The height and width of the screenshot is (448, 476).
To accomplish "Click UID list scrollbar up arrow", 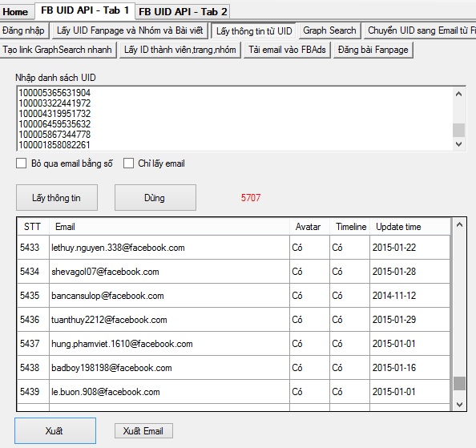I will click(x=458, y=94).
